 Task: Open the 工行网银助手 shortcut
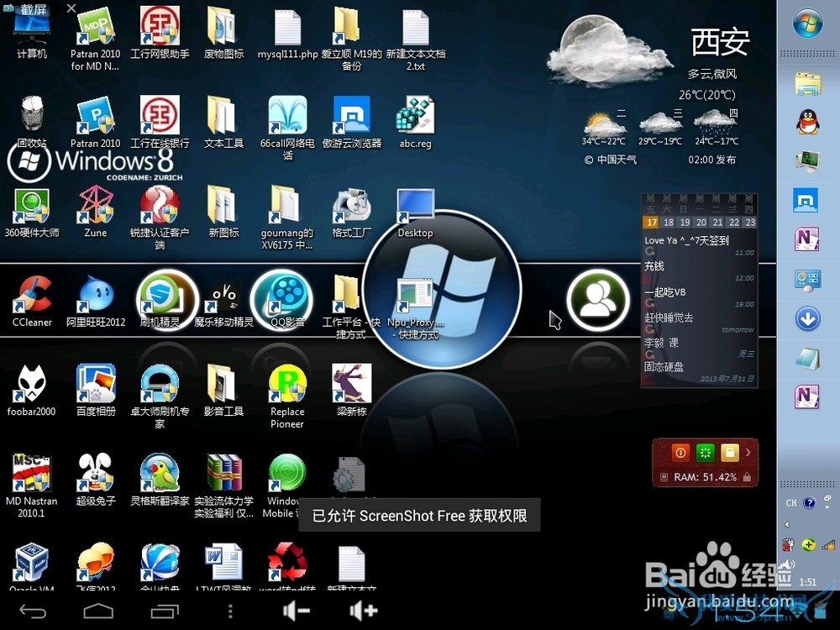coord(160,34)
